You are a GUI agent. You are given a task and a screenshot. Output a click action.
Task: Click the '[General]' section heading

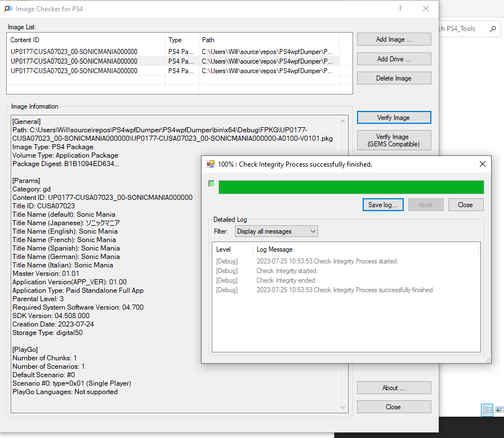(26, 122)
